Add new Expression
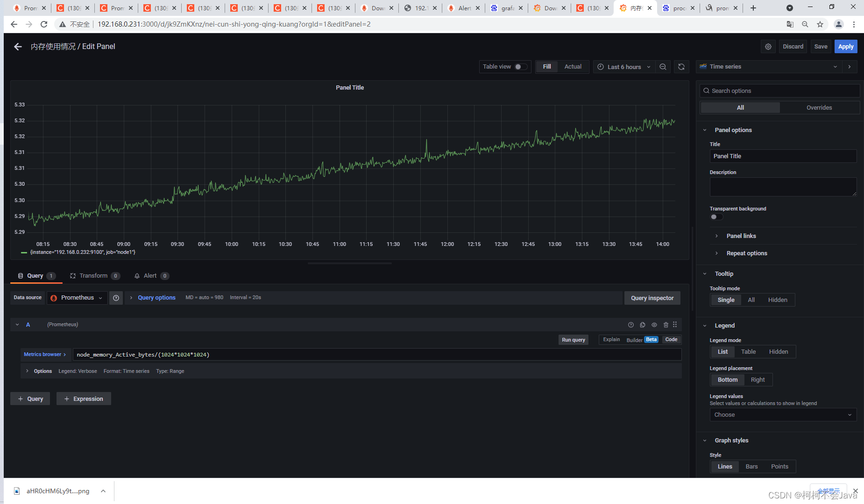The image size is (864, 504). click(x=84, y=399)
